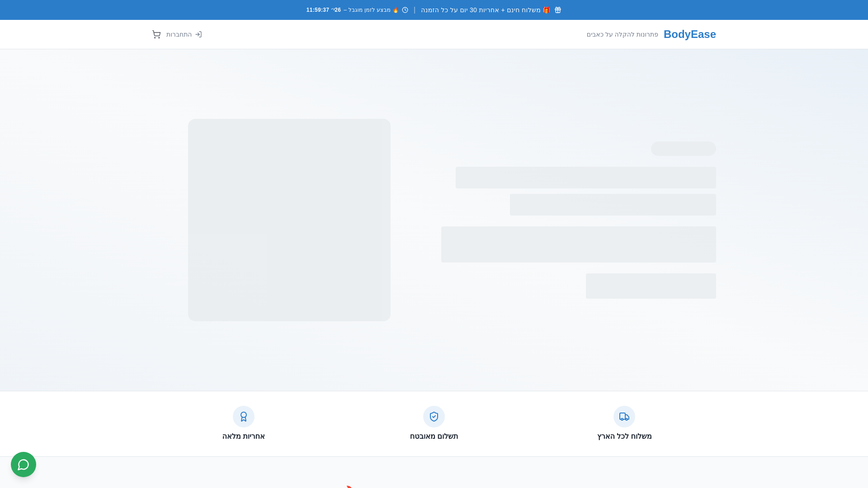
Task: Click the פתרונות להקלה על כאבים tagline
Action: [x=622, y=35]
